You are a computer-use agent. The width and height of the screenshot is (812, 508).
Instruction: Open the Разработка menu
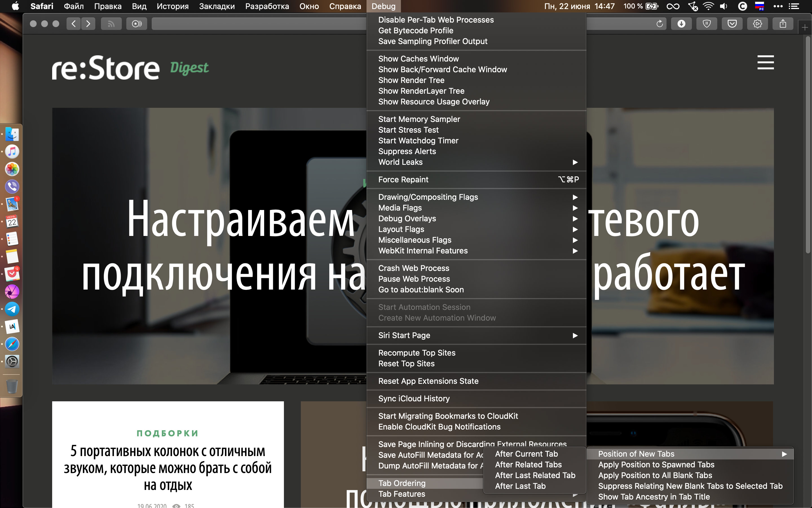click(267, 6)
